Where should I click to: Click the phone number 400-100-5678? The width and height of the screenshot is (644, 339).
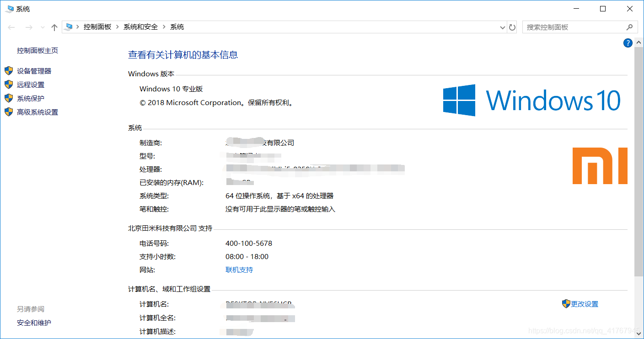[249, 244]
